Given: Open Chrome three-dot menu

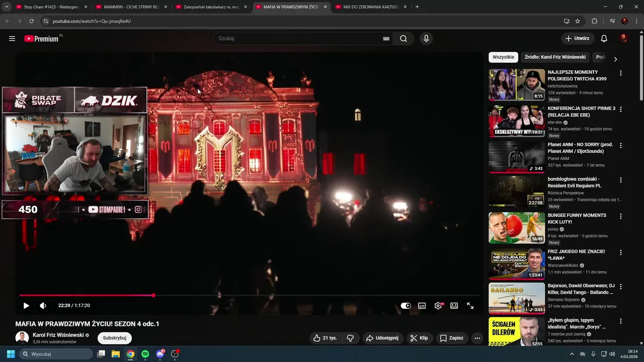Looking at the screenshot, I should coord(636,21).
